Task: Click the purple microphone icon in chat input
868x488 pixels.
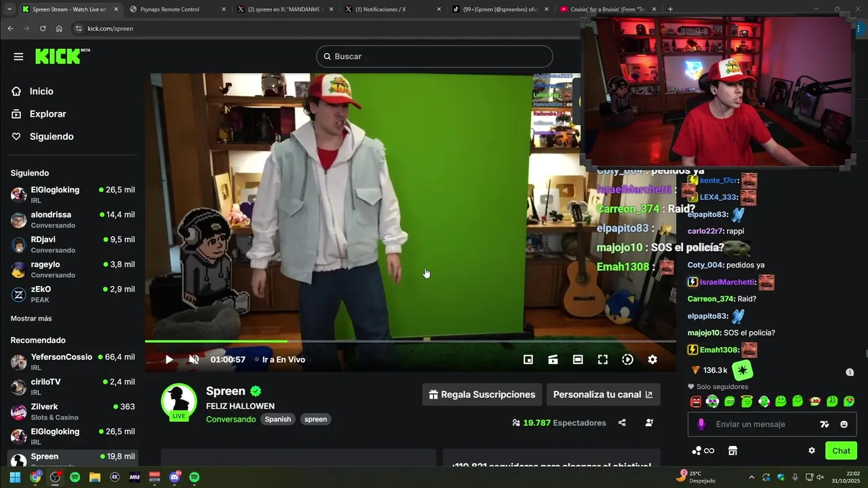Action: point(701,424)
